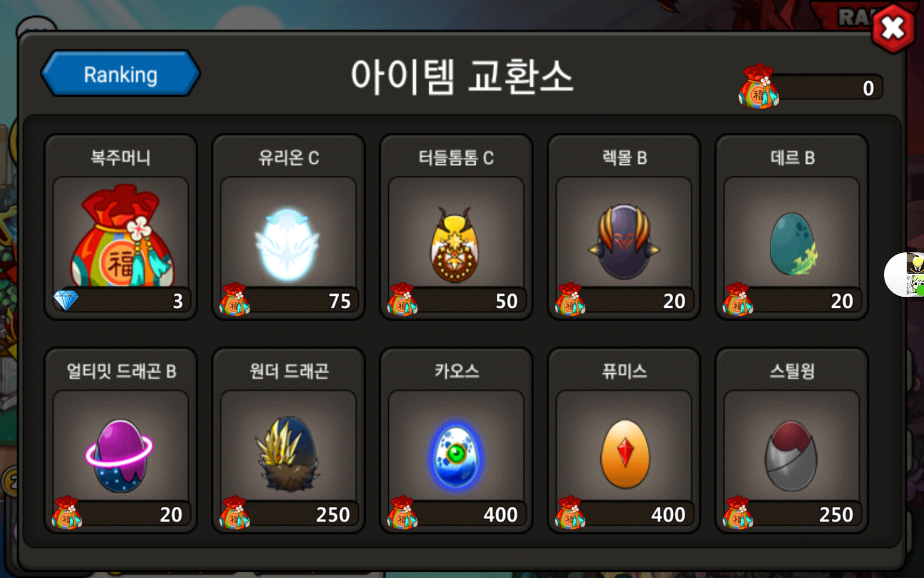
Task: Buy 복주머니 for 3 diamonds
Action: tap(122, 301)
